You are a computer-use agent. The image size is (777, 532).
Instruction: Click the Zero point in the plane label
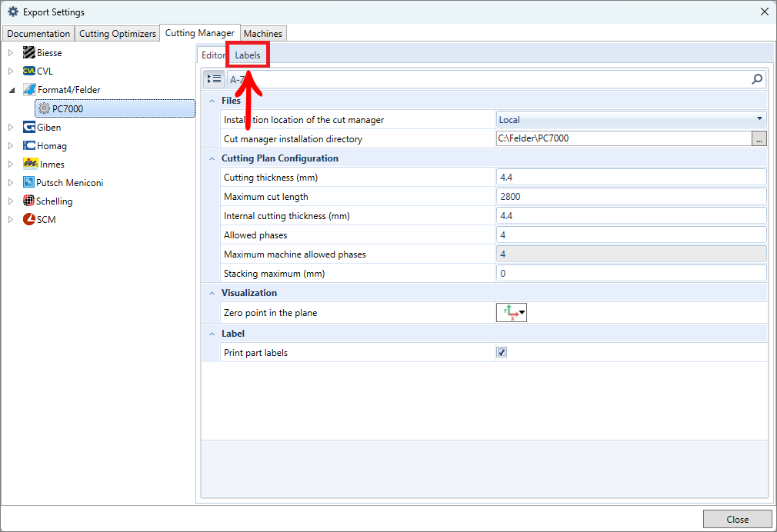coord(271,313)
